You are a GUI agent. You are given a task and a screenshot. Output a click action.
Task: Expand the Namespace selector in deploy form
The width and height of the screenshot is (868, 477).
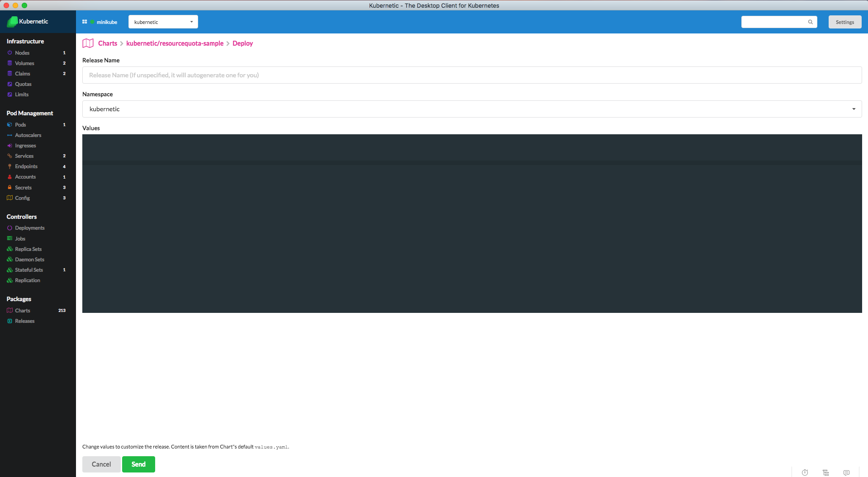[x=472, y=109]
